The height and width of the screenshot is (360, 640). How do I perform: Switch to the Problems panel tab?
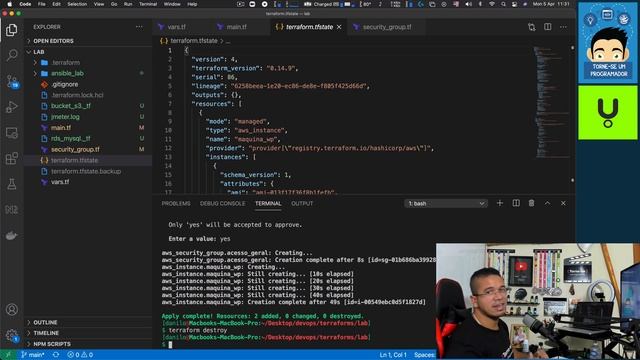(x=176, y=203)
